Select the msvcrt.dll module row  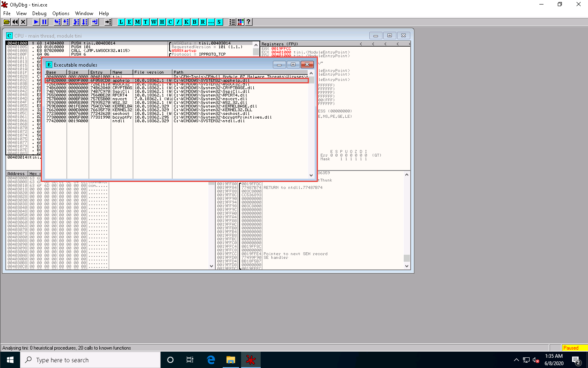pyautogui.click(x=177, y=99)
